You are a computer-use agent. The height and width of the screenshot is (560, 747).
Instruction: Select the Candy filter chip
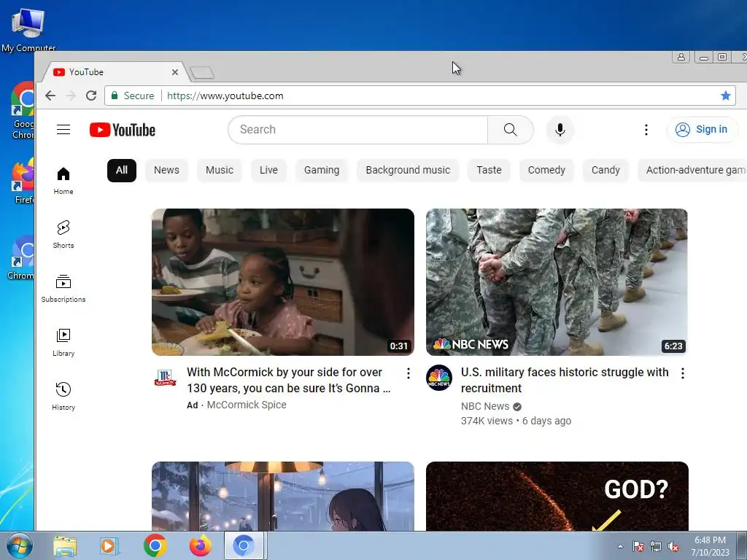tap(605, 171)
